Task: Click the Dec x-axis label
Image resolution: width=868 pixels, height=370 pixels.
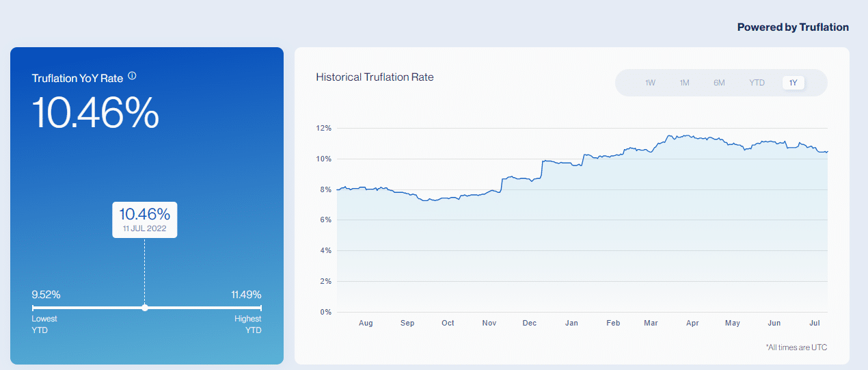Action: (x=530, y=323)
